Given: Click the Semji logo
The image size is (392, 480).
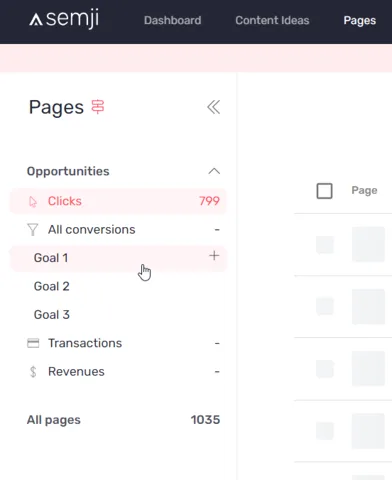Looking at the screenshot, I should tap(64, 19).
